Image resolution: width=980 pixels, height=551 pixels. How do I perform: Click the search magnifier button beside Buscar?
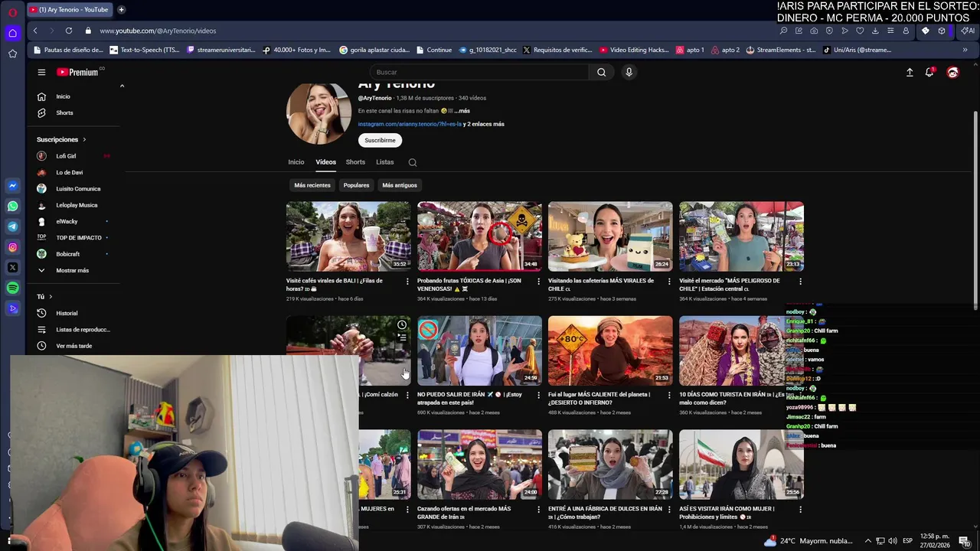pyautogui.click(x=601, y=72)
